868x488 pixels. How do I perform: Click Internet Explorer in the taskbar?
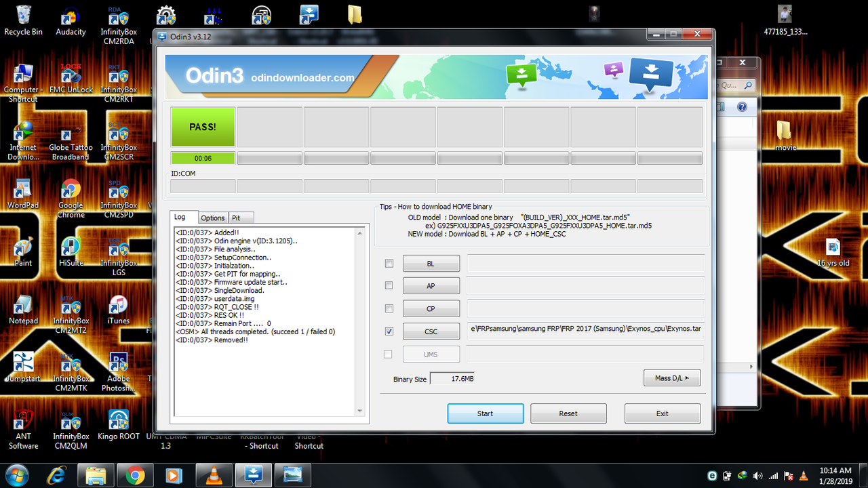click(x=57, y=475)
